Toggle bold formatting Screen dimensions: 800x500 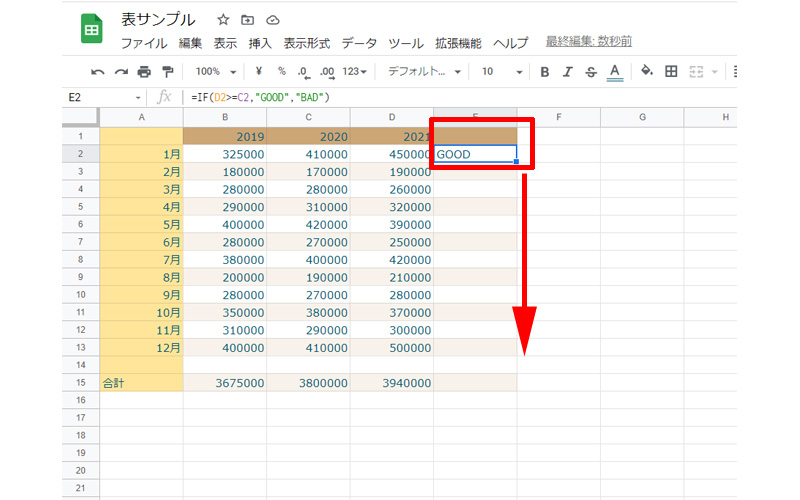(x=544, y=72)
